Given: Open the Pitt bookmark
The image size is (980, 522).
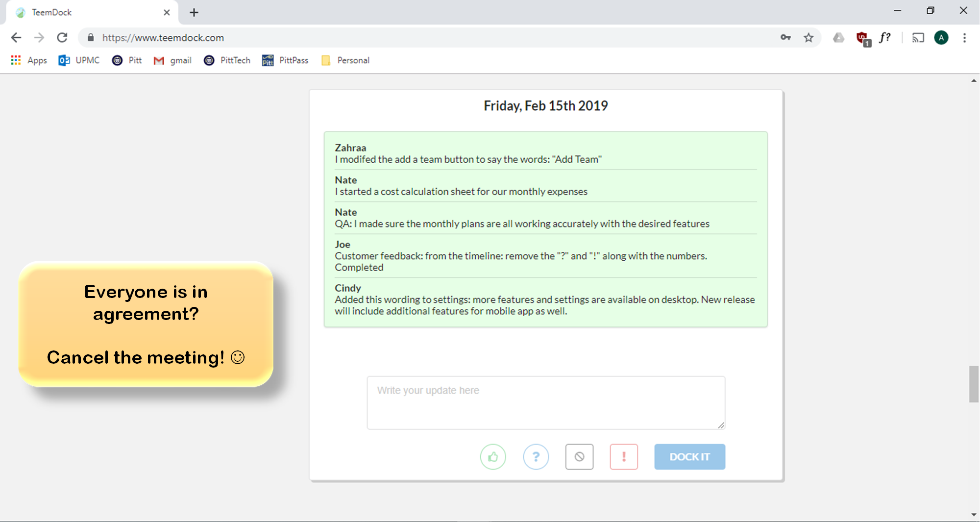Looking at the screenshot, I should pyautogui.click(x=127, y=60).
